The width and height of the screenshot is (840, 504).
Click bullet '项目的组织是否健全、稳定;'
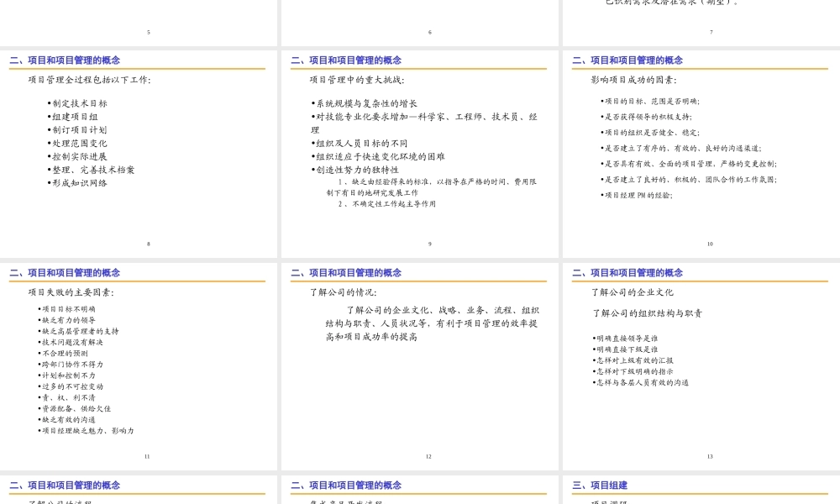tap(650, 132)
